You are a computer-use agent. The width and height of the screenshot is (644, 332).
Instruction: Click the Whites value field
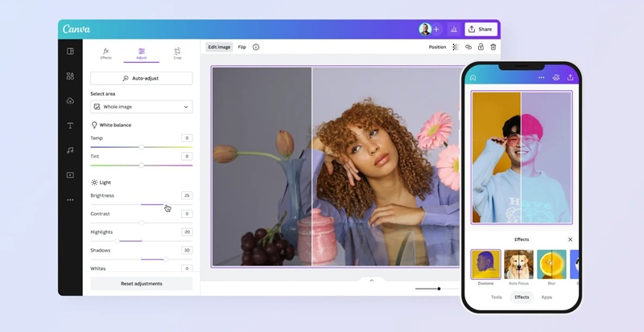pyautogui.click(x=187, y=268)
